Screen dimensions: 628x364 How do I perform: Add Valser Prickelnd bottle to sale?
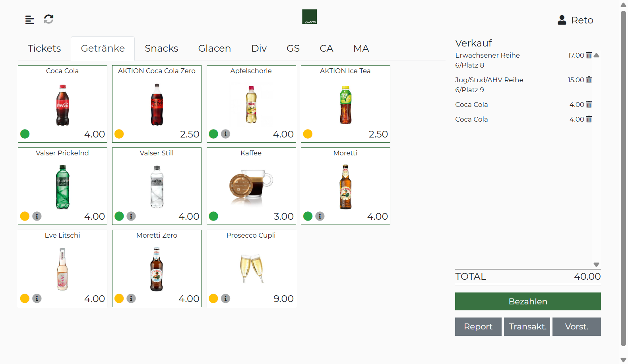point(62,187)
